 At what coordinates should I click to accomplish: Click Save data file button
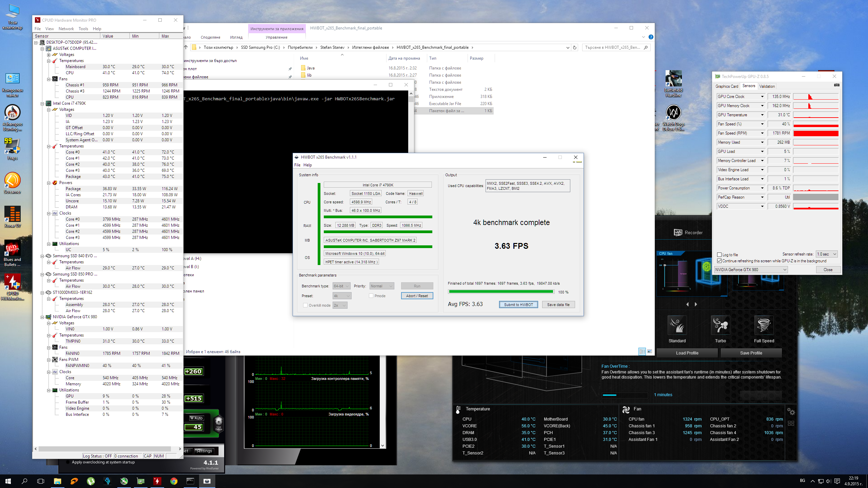coord(558,304)
